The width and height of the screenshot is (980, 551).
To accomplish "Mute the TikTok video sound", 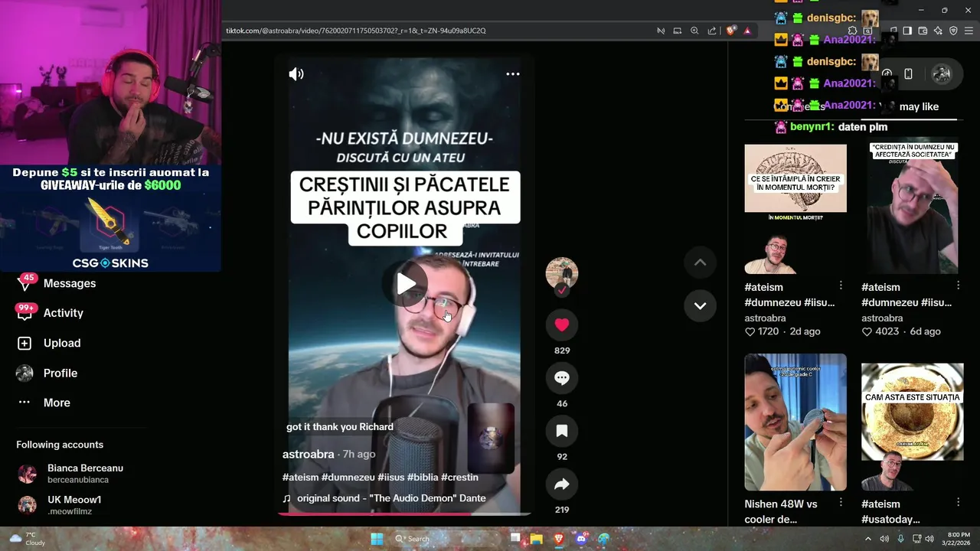I will coord(296,74).
